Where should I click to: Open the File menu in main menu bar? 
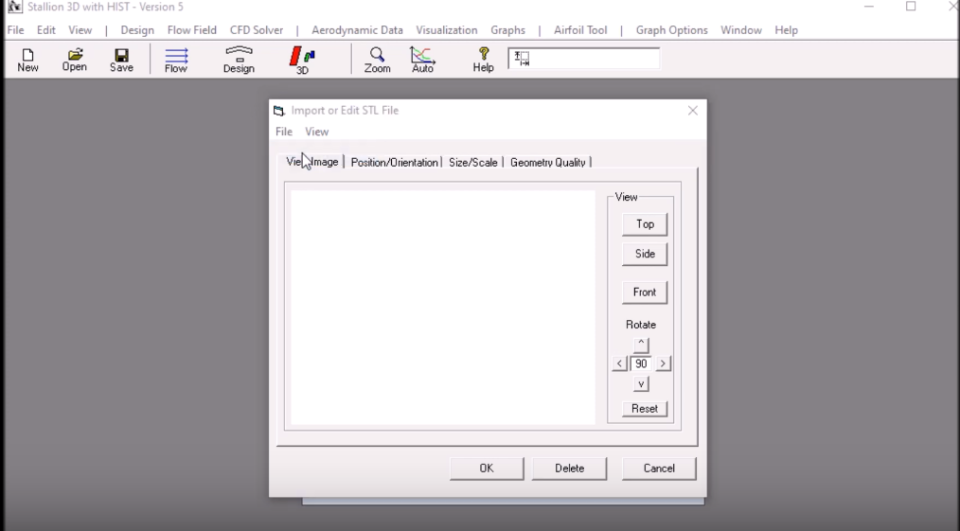pyautogui.click(x=15, y=30)
